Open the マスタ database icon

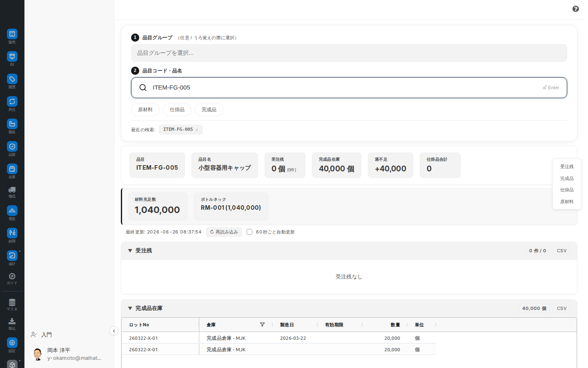[12, 303]
